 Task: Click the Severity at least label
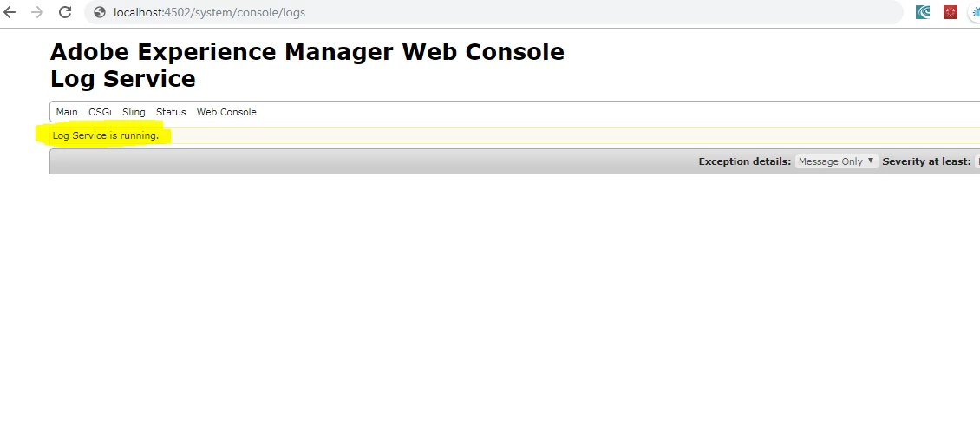(x=925, y=161)
